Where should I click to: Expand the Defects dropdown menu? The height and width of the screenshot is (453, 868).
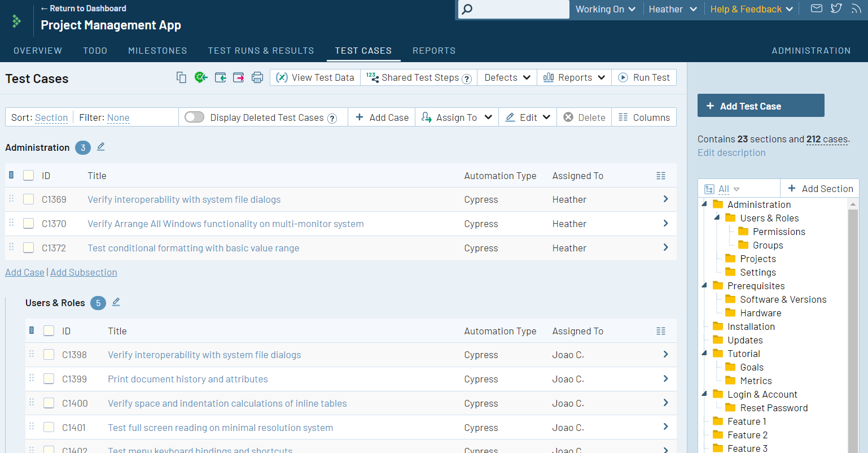tap(507, 77)
